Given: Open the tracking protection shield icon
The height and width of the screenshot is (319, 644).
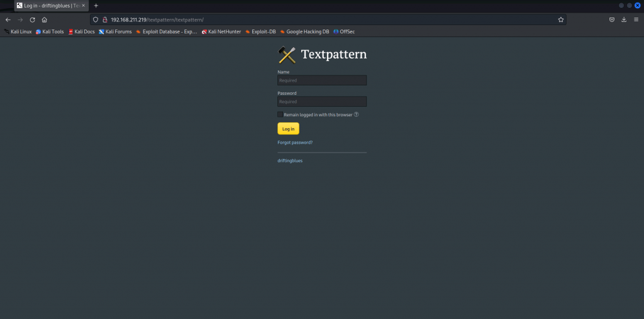Looking at the screenshot, I should pos(96,19).
